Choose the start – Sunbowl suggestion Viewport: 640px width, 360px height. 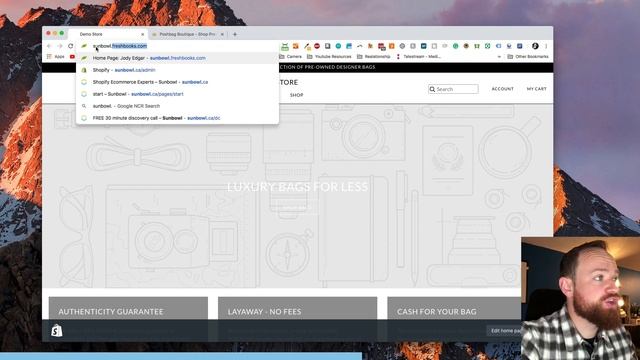pyautogui.click(x=178, y=94)
